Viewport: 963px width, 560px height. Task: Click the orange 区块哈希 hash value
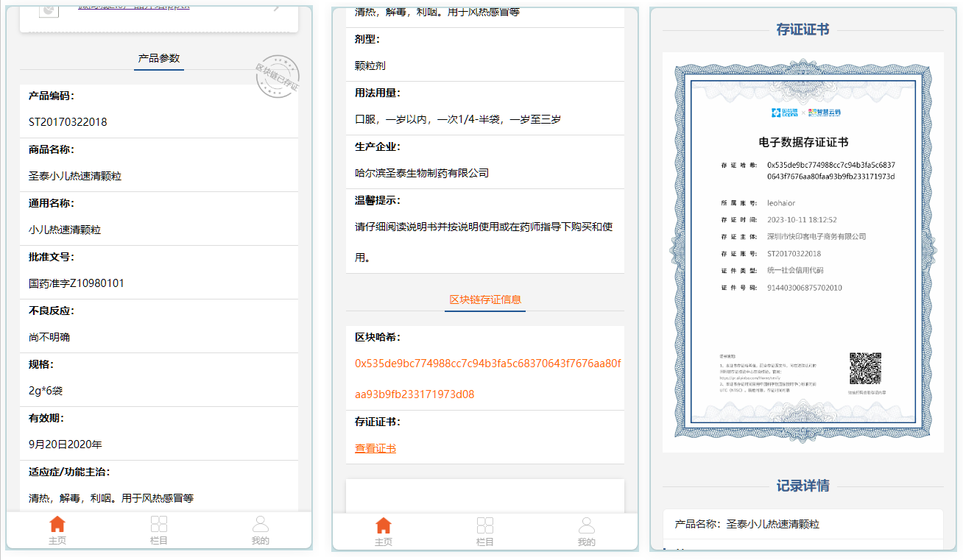487,364
